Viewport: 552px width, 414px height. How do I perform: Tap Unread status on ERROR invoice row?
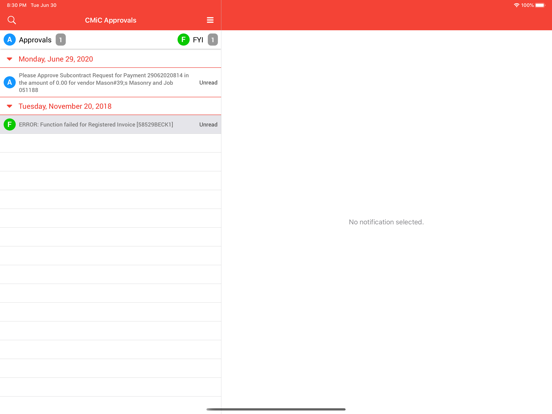point(208,124)
